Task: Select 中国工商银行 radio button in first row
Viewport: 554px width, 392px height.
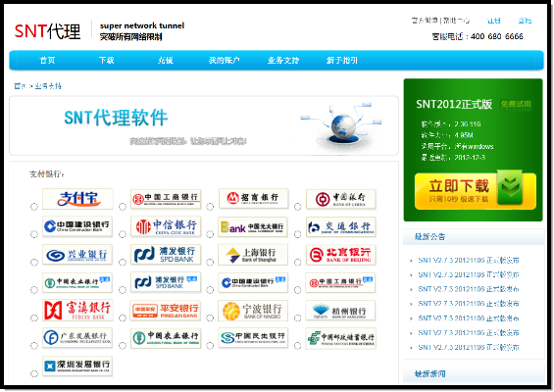Action: coord(123,207)
